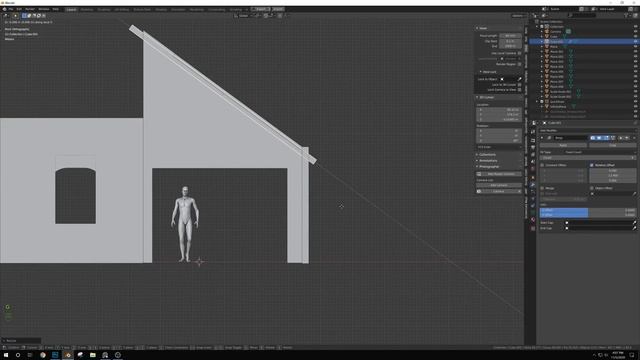This screenshot has width=640, height=360.
Task: Click the U Offset slider
Action: (587, 210)
